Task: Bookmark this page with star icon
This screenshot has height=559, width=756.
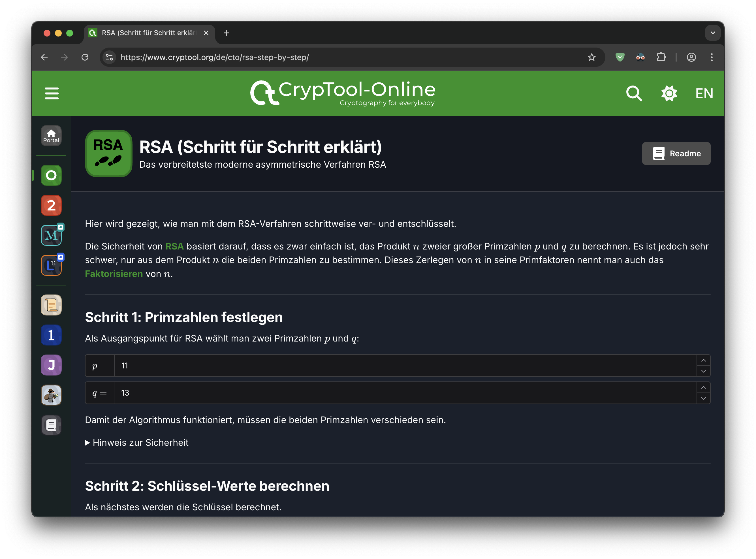Action: click(x=591, y=57)
